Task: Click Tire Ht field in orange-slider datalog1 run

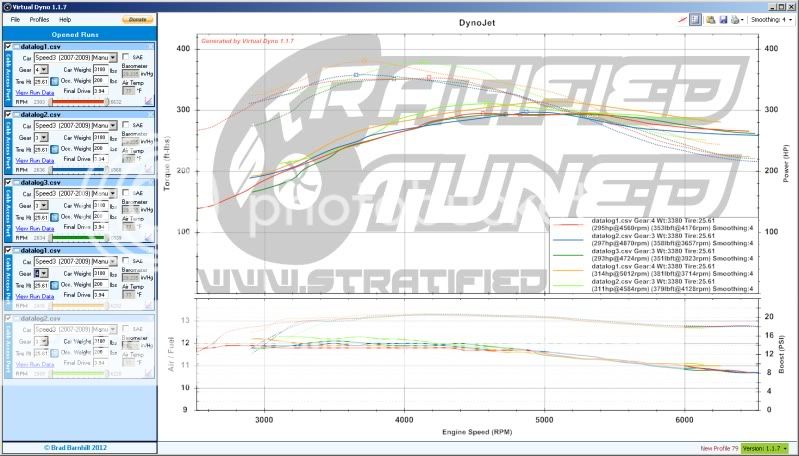Action: (41, 285)
